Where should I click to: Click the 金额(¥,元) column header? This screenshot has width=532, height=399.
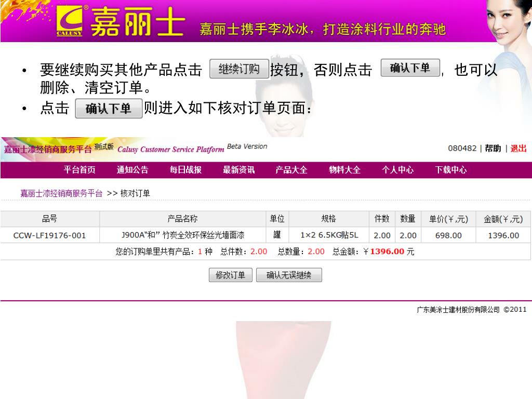(x=503, y=219)
